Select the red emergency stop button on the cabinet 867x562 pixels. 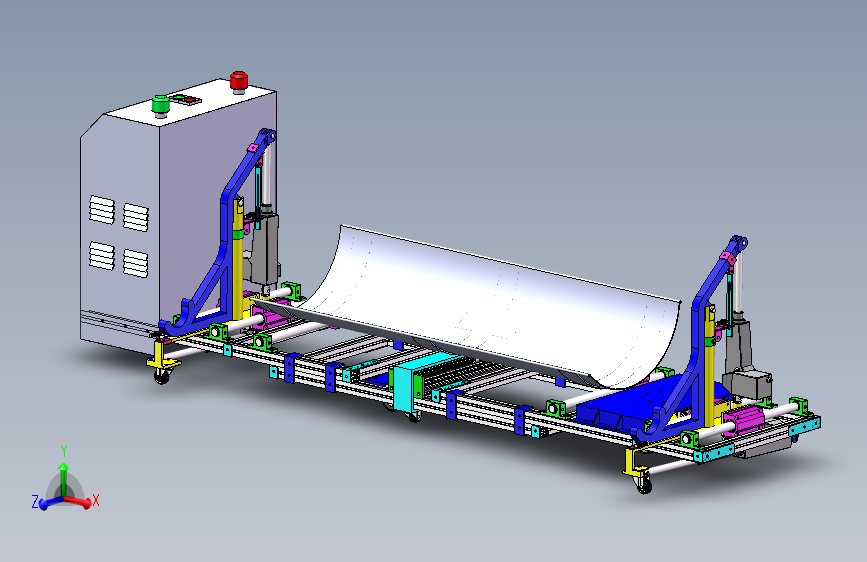point(239,81)
